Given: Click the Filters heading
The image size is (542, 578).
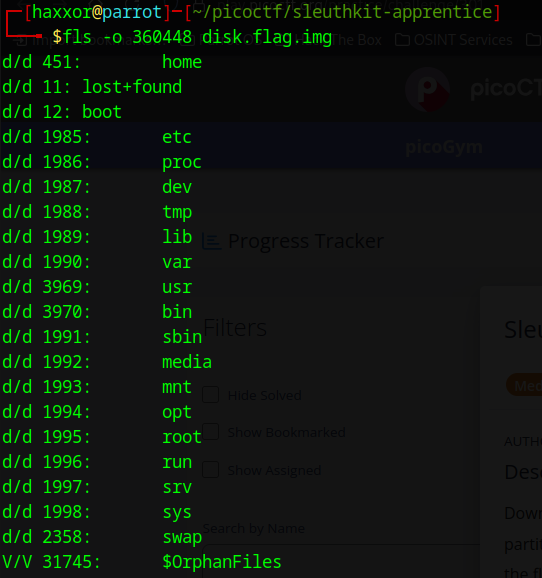Looking at the screenshot, I should (235, 328).
